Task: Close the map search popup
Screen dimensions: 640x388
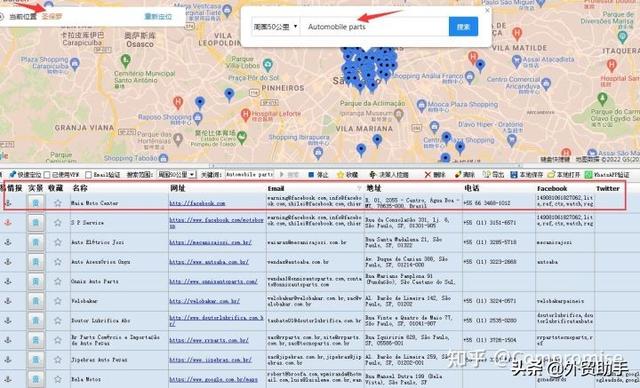Action: coord(487,10)
